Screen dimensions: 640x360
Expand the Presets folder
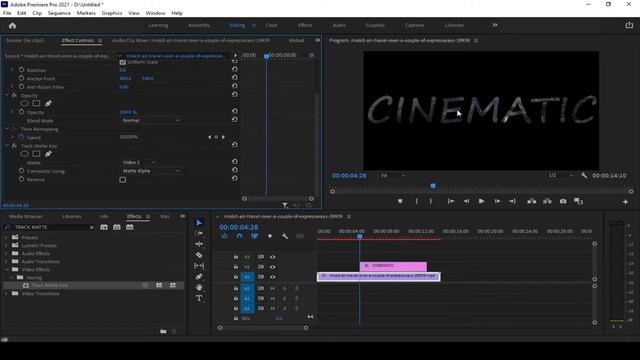6,237
